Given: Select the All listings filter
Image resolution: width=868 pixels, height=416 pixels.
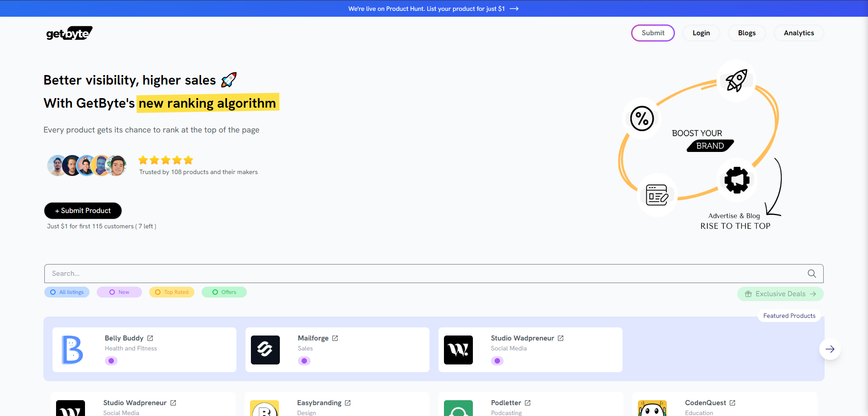Looking at the screenshot, I should tap(67, 292).
